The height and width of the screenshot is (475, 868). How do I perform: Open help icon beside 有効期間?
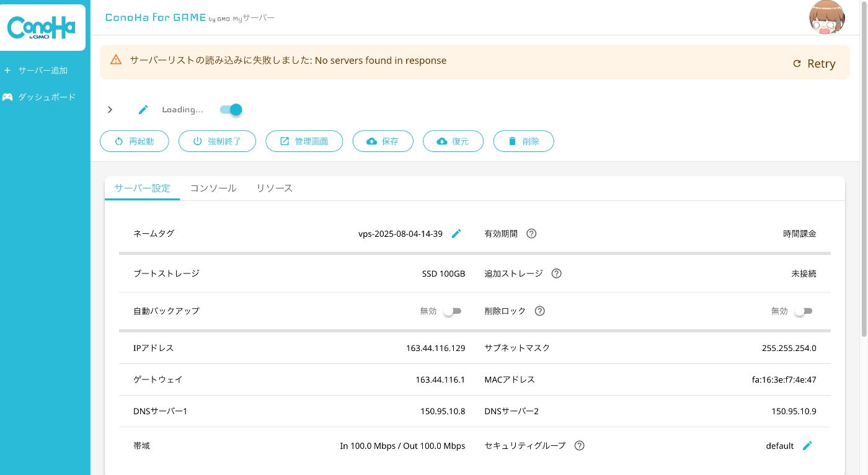(531, 234)
